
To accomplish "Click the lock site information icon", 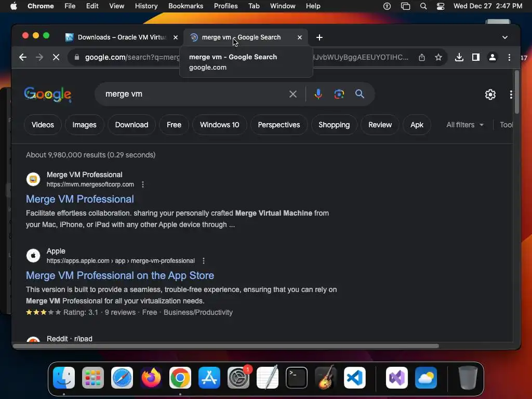I will 77,57.
